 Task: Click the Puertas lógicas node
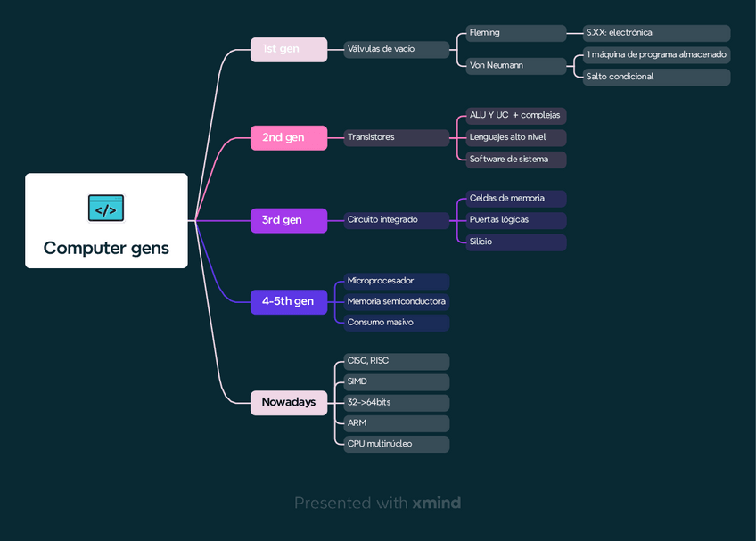(x=515, y=219)
